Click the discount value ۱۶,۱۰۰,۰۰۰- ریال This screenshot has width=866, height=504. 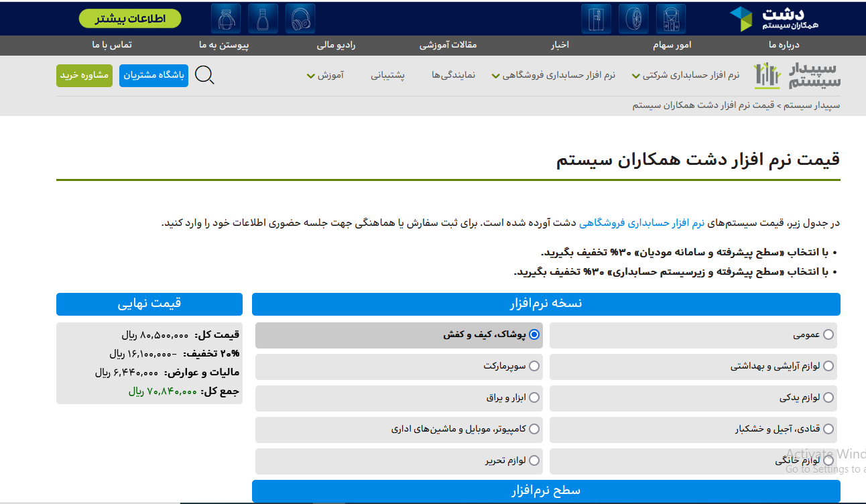tap(143, 353)
